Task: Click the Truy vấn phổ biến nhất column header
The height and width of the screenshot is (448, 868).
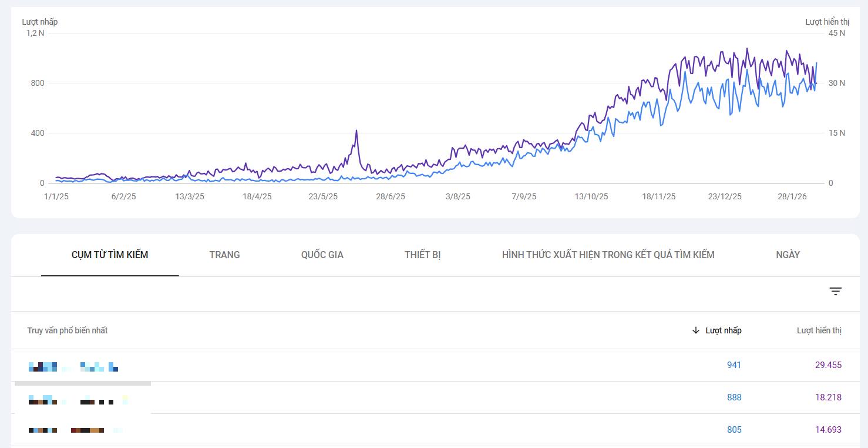Action: (68, 330)
